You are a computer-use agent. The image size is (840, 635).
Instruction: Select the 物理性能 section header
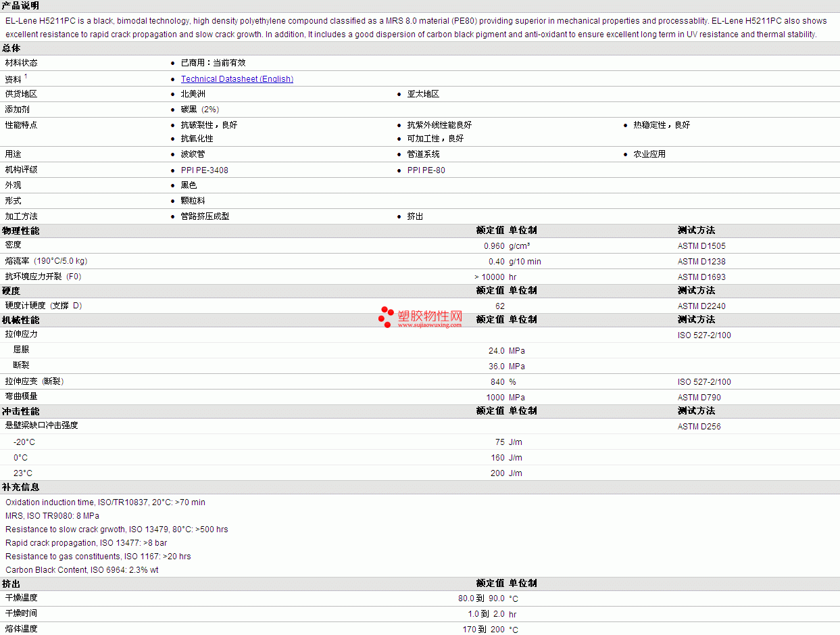click(x=21, y=231)
